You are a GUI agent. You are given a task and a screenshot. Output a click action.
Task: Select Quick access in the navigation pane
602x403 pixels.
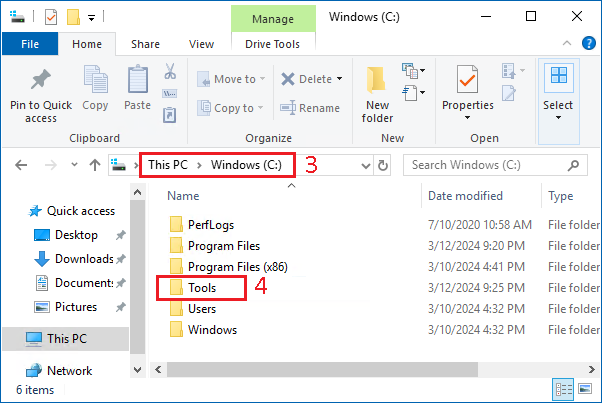tap(72, 211)
